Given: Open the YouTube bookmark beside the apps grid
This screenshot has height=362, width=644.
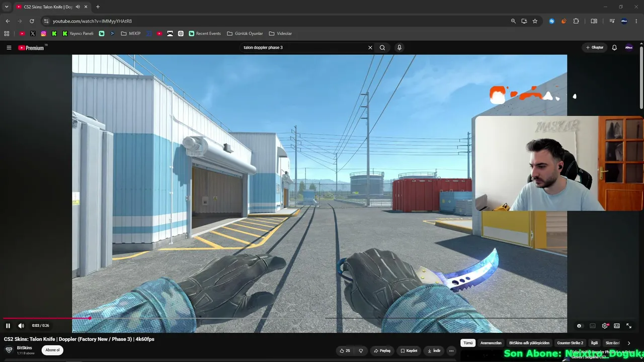Looking at the screenshot, I should click(22, 34).
